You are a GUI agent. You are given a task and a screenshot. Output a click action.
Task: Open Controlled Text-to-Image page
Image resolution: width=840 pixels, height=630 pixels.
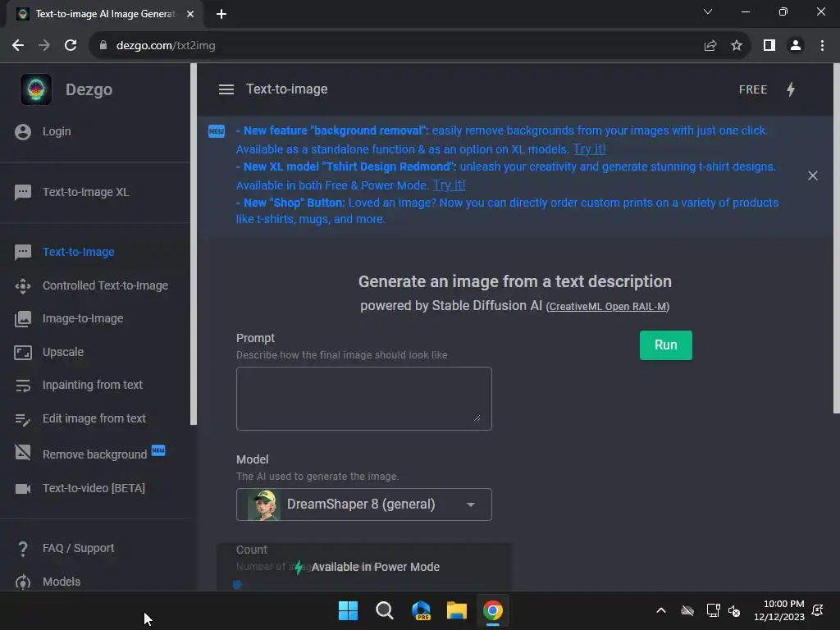pos(105,286)
